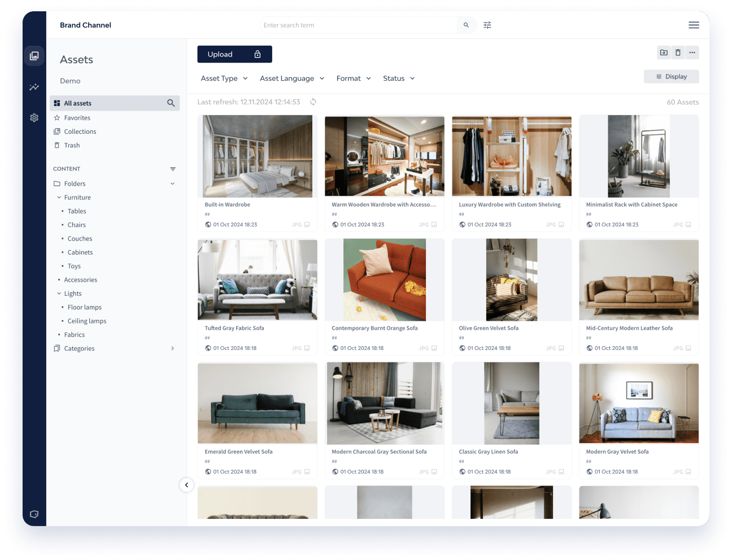This screenshot has width=732, height=560.
Task: Open the hamburger menu at top right
Action: coord(694,25)
